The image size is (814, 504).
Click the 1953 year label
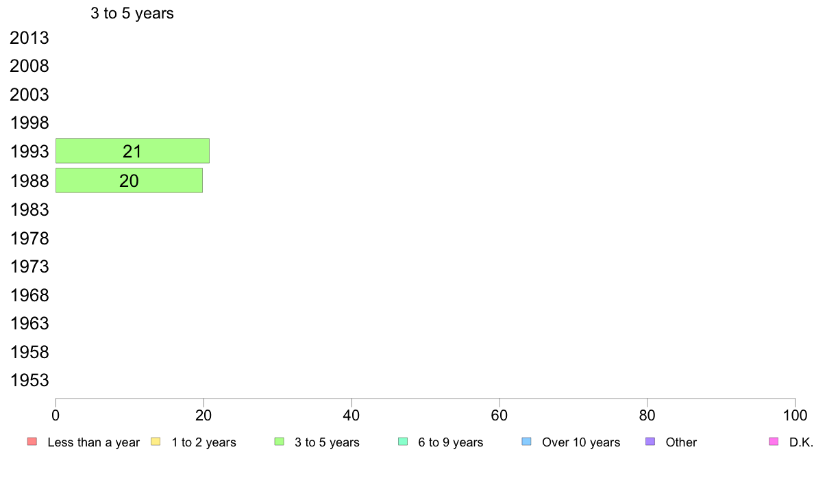pos(29,381)
